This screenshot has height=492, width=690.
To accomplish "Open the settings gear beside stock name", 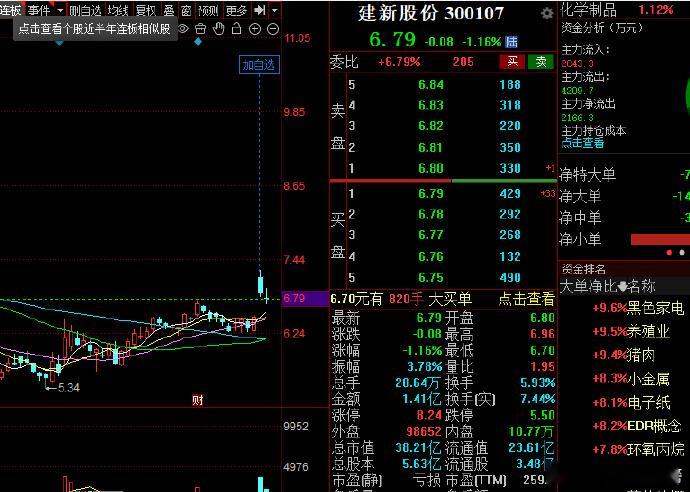I will click(547, 14).
